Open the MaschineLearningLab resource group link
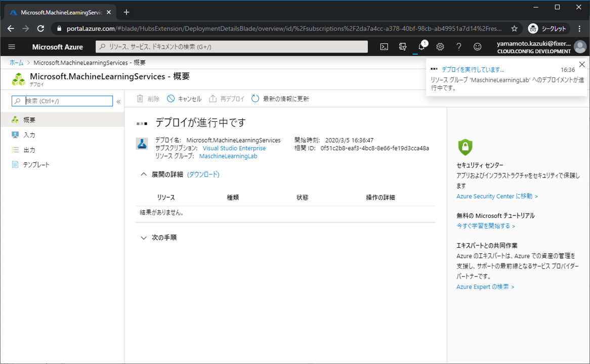This screenshot has width=590, height=364. tap(228, 156)
